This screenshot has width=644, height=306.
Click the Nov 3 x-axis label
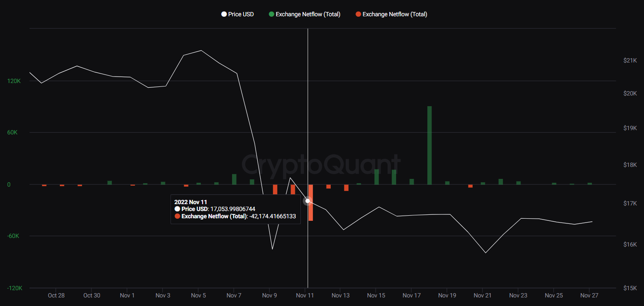tap(163, 295)
